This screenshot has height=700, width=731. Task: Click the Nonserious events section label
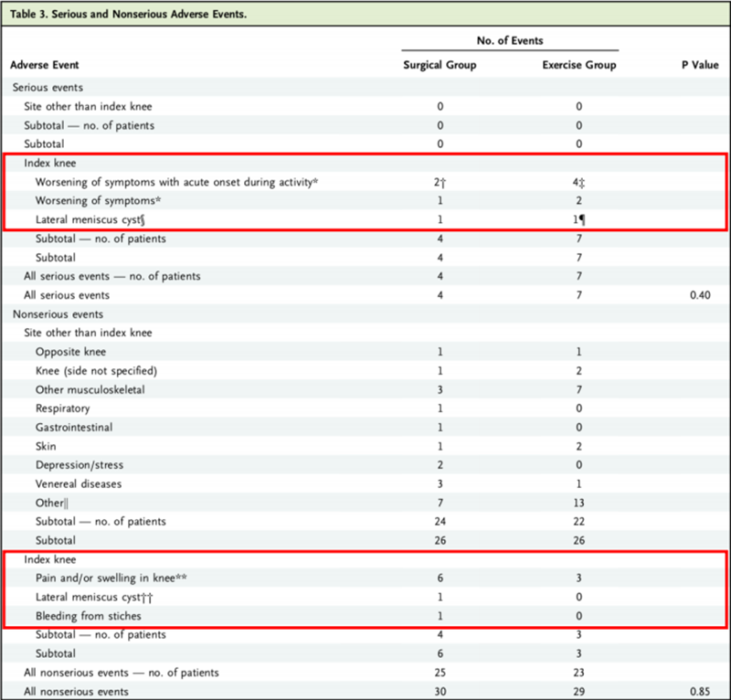tap(57, 313)
